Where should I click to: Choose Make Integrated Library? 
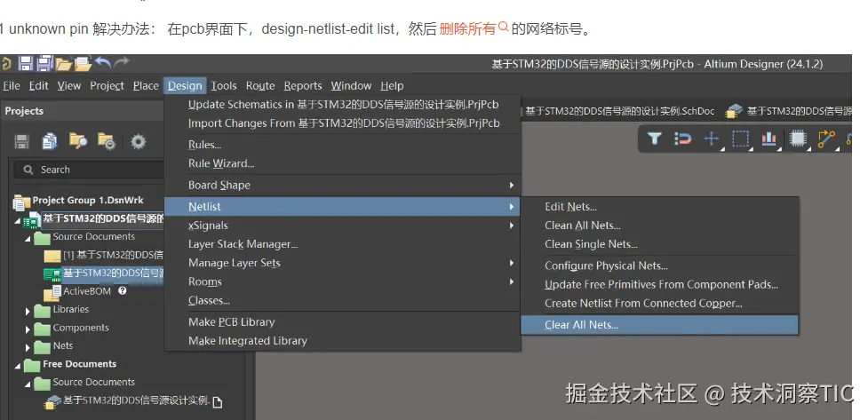coord(343,341)
